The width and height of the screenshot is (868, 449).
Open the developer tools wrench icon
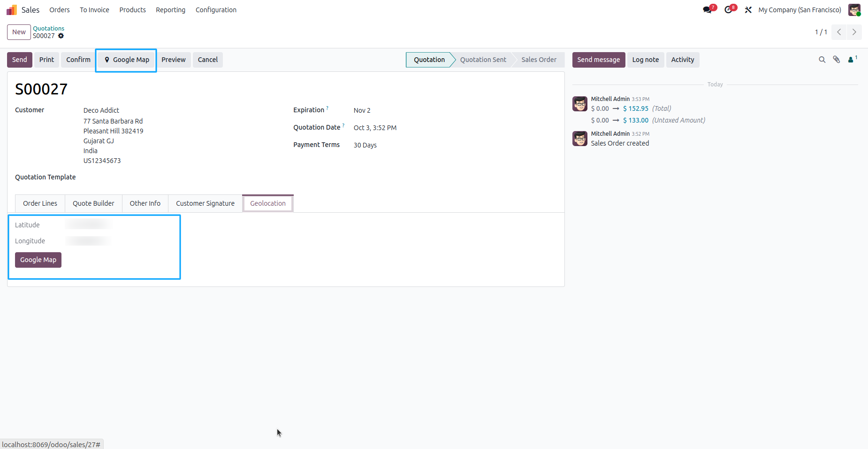coord(748,10)
